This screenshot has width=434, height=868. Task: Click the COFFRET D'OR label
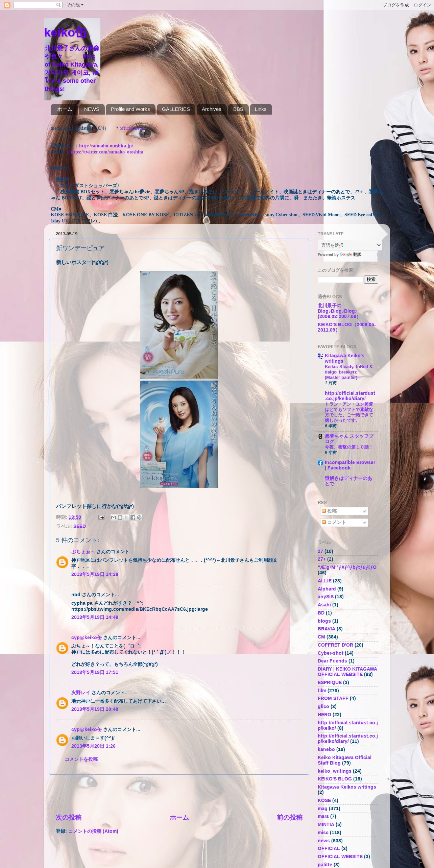point(335,645)
